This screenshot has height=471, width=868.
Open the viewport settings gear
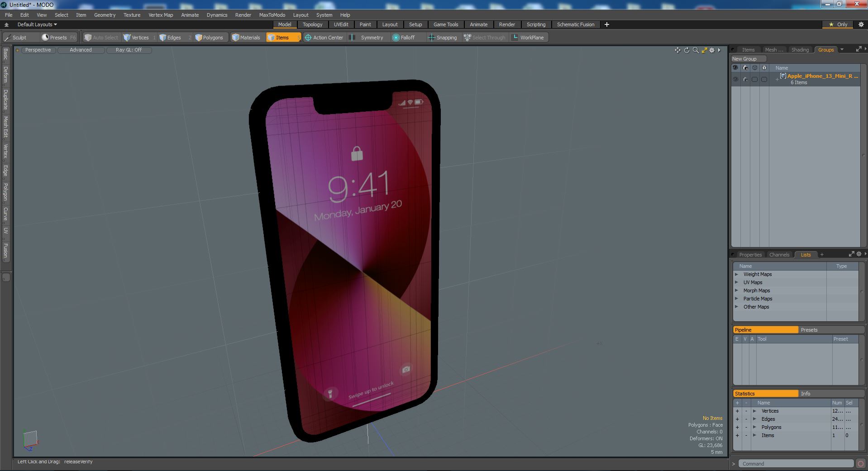712,50
